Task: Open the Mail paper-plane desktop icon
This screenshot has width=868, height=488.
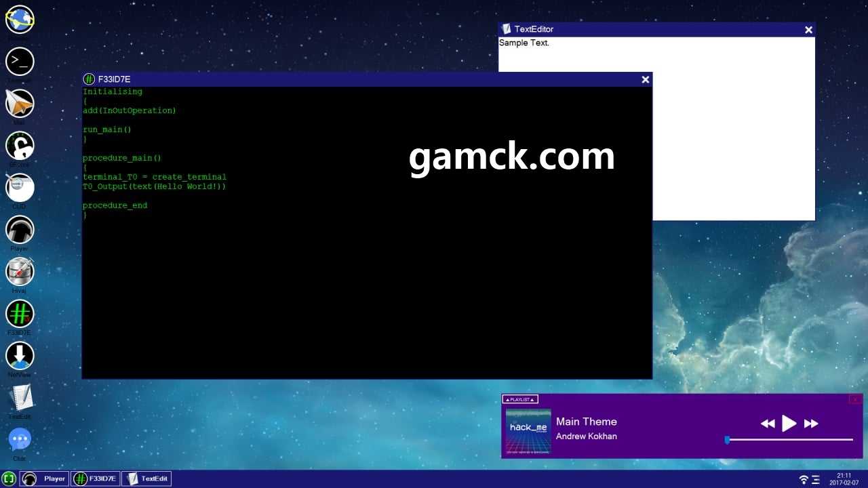Action: 20,104
